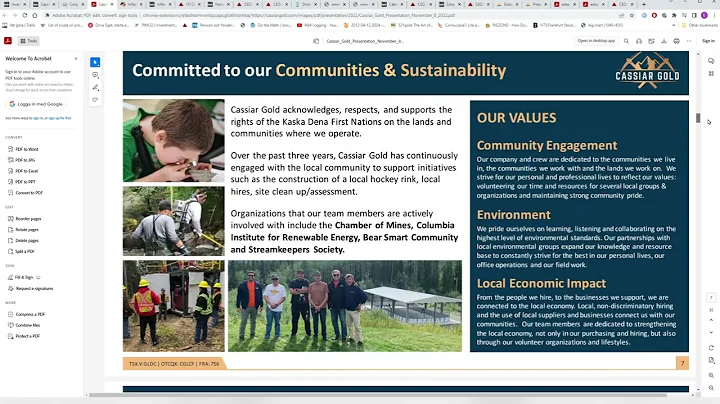Open Other bookmarks folder
This screenshot has height=404, width=720.
pyautogui.click(x=700, y=25)
